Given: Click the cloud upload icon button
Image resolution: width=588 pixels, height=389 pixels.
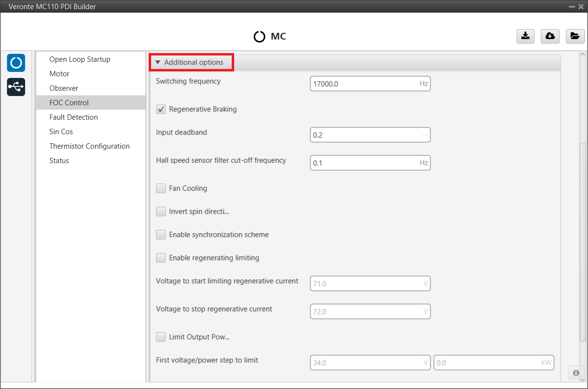Looking at the screenshot, I should [550, 36].
